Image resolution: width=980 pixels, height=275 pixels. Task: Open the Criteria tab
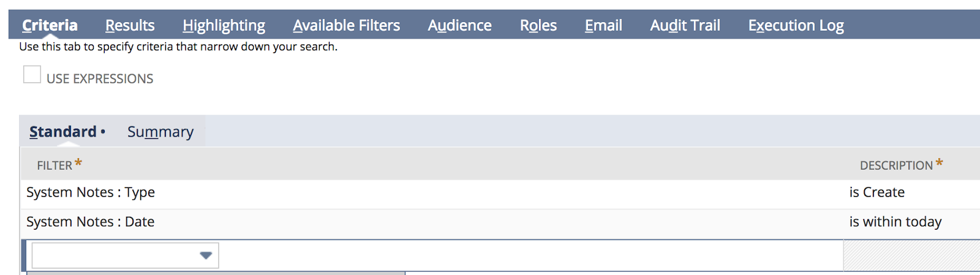[50, 25]
